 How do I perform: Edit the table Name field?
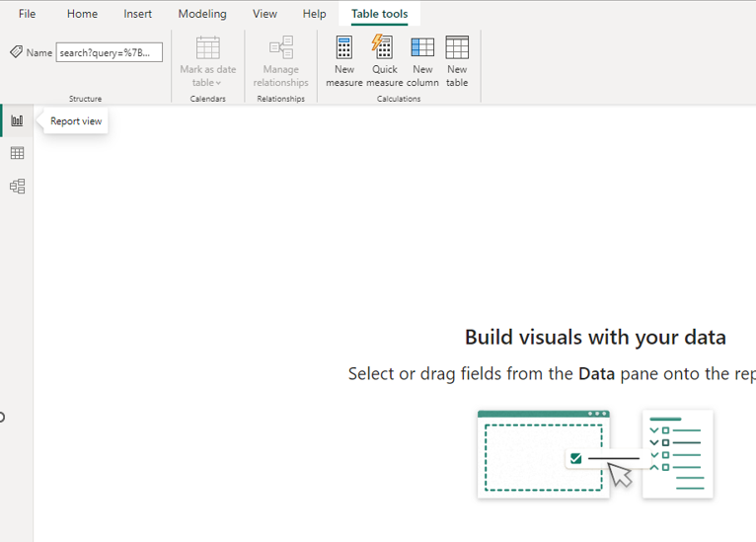pyautogui.click(x=109, y=52)
